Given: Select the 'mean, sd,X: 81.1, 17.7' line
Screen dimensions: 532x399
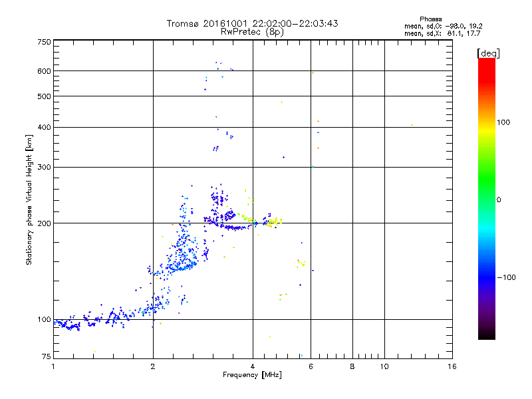Looking at the screenshot, I should (x=442, y=33).
